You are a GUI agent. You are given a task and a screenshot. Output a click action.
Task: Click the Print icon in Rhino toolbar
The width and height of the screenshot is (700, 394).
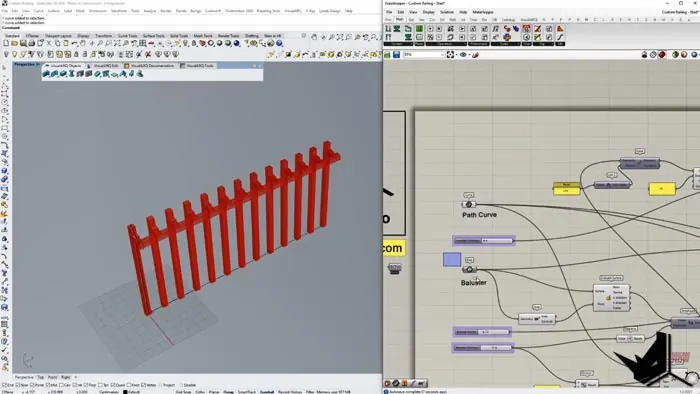pos(32,43)
